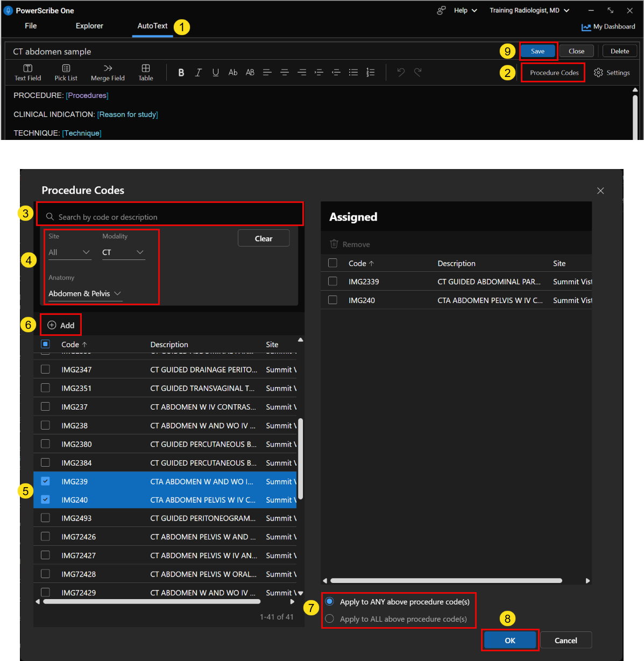The height and width of the screenshot is (661, 644).
Task: Check the IMG237 row checkbox
Action: click(x=45, y=406)
